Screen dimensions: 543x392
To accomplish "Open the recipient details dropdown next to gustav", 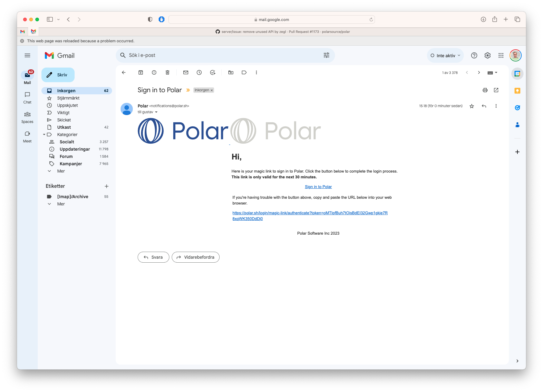I will click(156, 112).
